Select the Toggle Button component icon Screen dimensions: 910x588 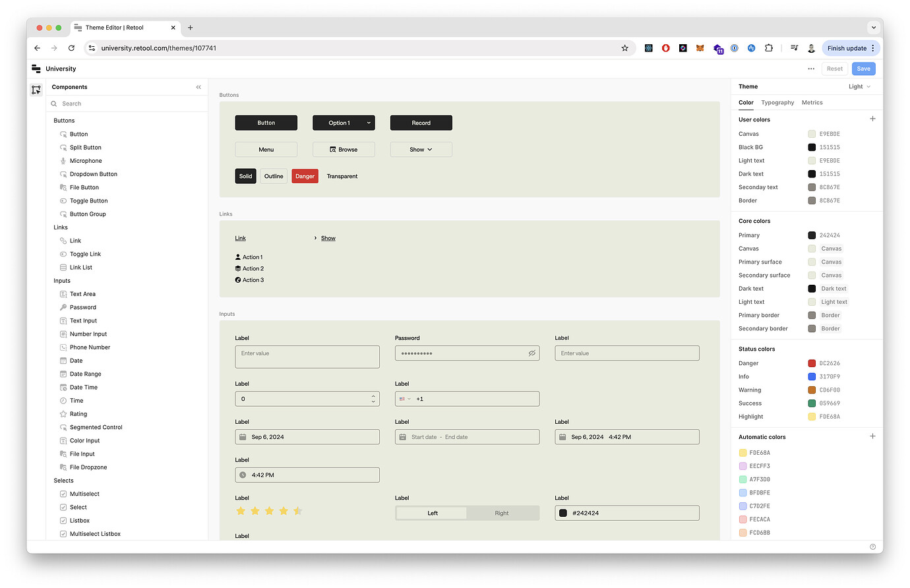click(63, 201)
